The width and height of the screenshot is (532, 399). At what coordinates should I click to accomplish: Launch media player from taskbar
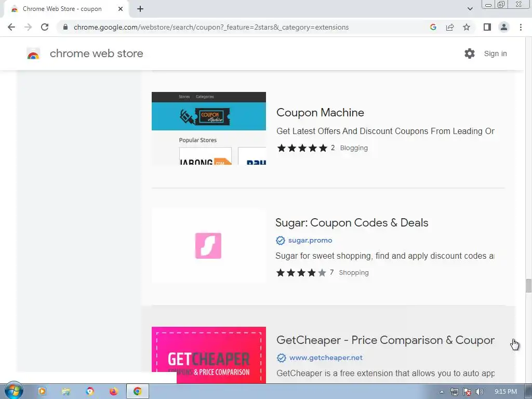[x=42, y=391]
